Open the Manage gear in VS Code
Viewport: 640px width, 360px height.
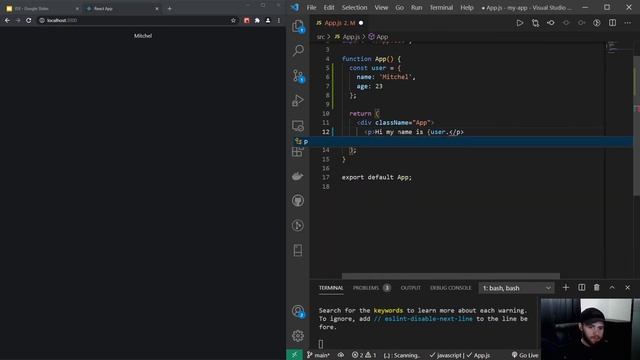(298, 336)
